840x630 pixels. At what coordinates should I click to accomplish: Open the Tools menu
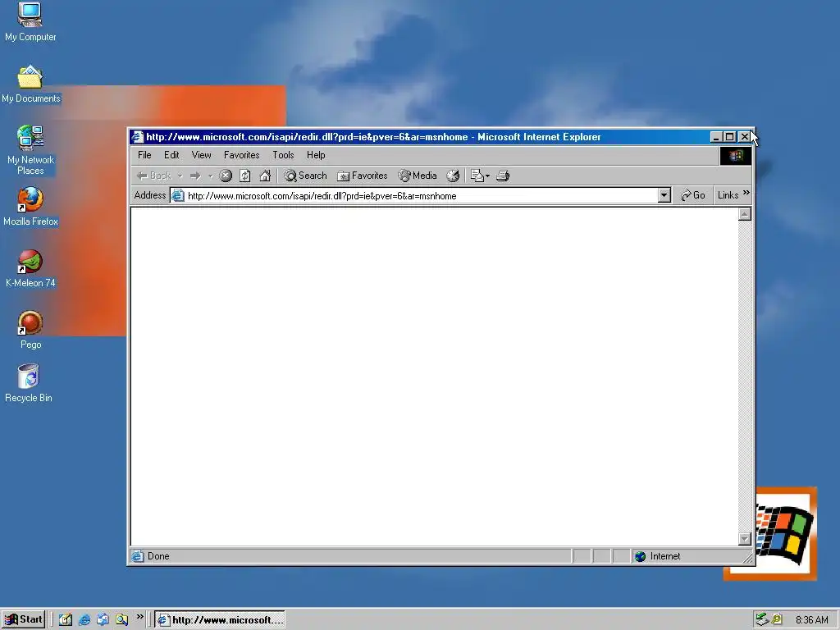[283, 155]
